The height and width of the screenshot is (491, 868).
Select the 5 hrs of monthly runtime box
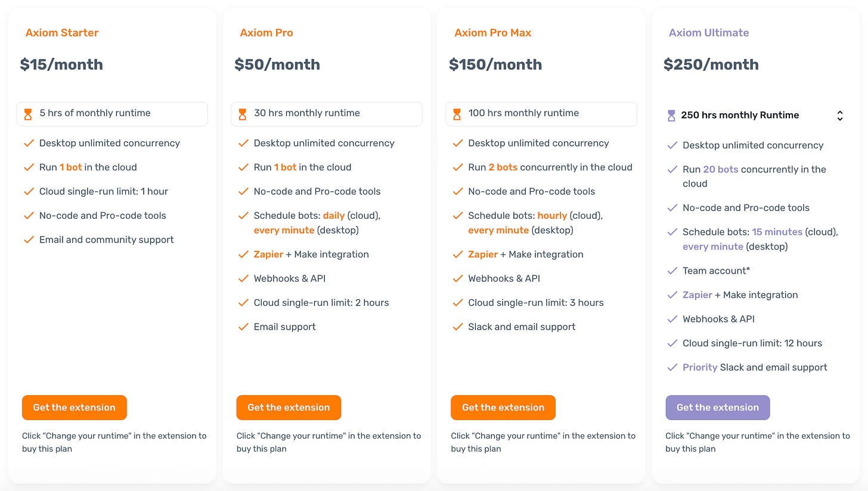112,114
